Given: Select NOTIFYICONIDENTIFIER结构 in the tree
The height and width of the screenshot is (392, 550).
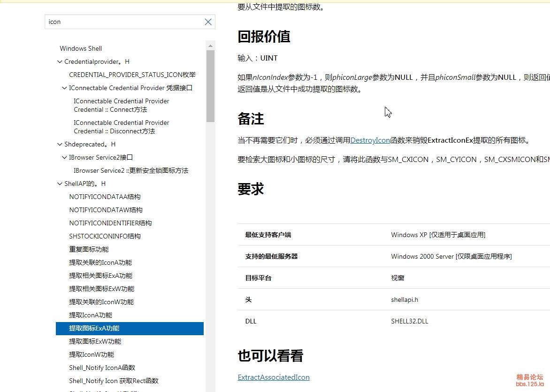Looking at the screenshot, I should pyautogui.click(x=110, y=223).
